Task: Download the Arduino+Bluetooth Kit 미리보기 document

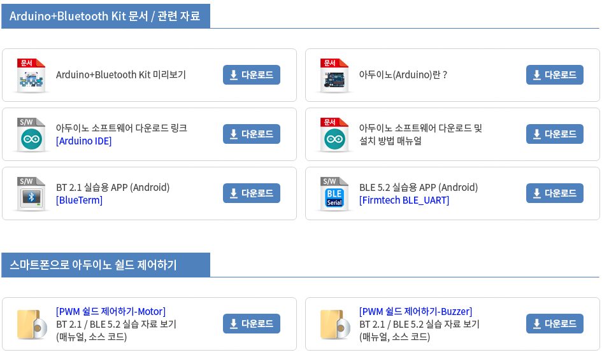Action: (x=252, y=75)
